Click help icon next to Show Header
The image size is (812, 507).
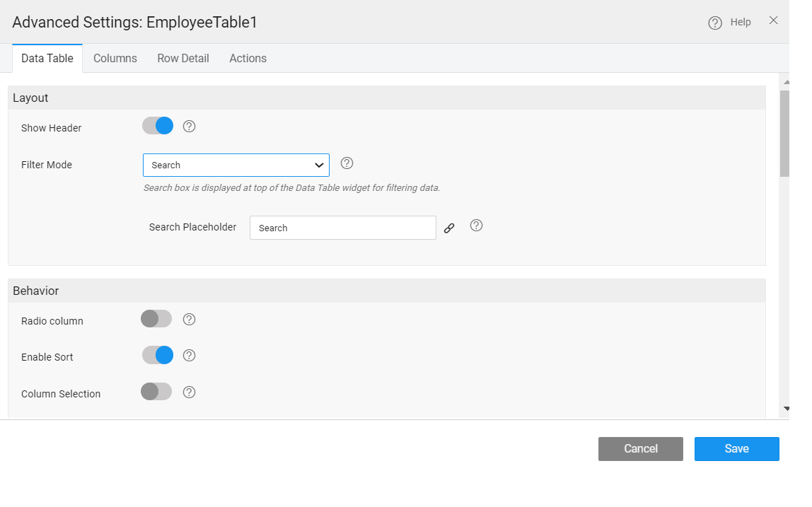point(189,127)
